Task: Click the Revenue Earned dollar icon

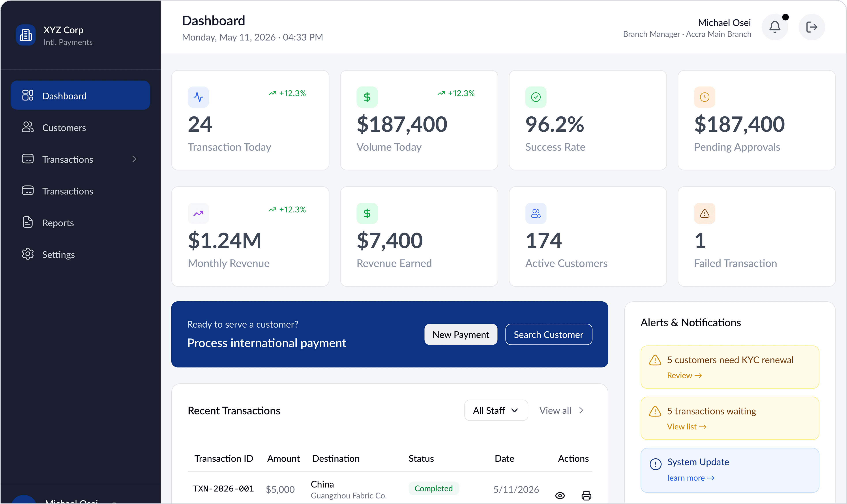Action: tap(367, 213)
